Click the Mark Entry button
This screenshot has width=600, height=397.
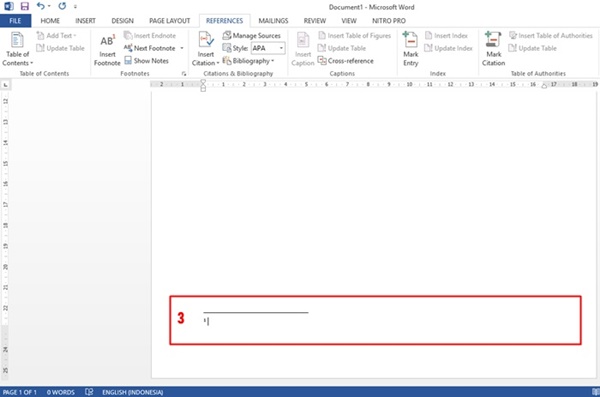click(411, 49)
